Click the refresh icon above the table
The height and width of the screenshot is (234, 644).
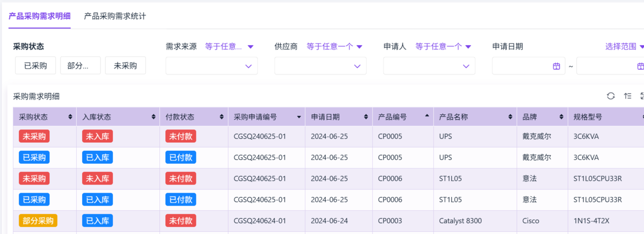(x=611, y=96)
